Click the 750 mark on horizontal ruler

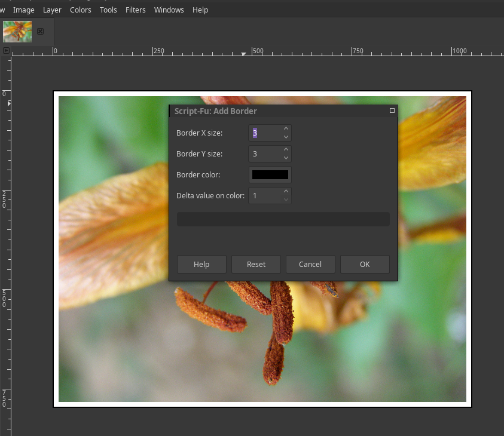click(358, 51)
